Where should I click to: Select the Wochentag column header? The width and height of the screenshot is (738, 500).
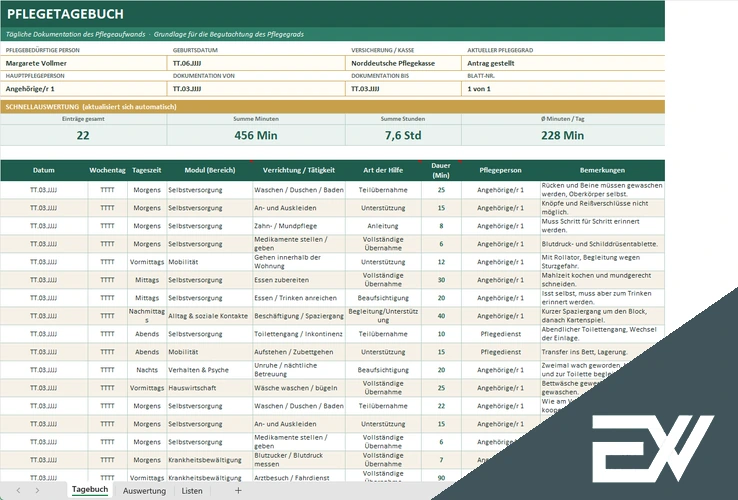click(x=107, y=170)
